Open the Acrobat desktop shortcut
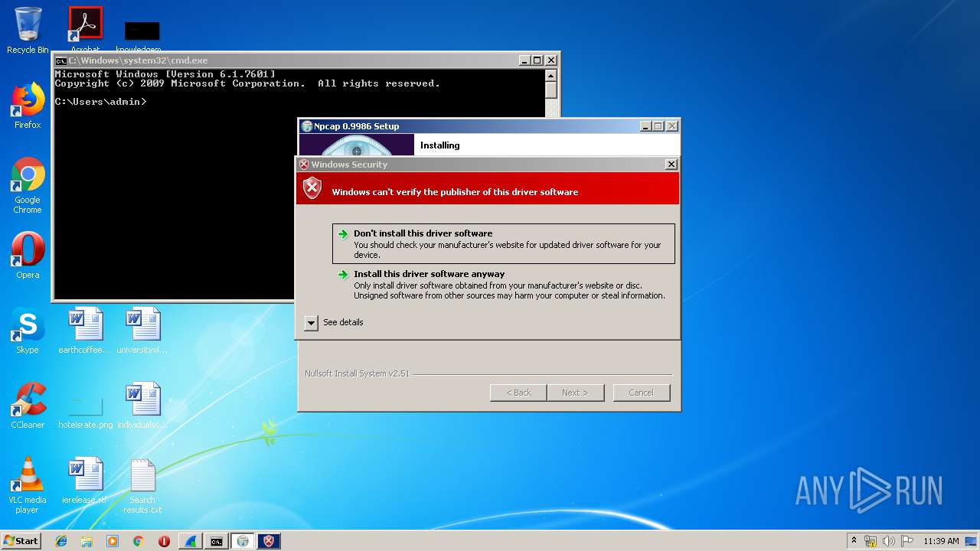 [x=85, y=31]
